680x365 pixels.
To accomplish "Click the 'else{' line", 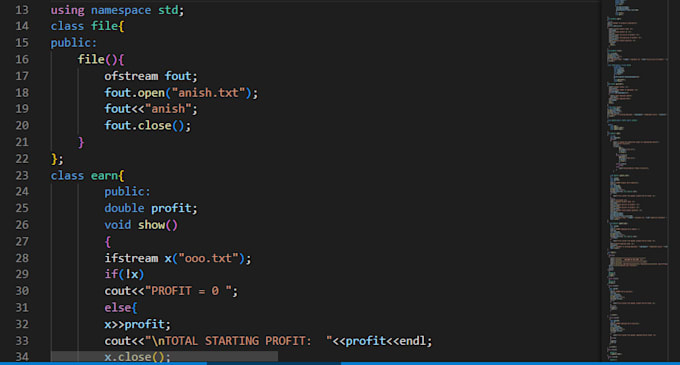I will click(121, 308).
